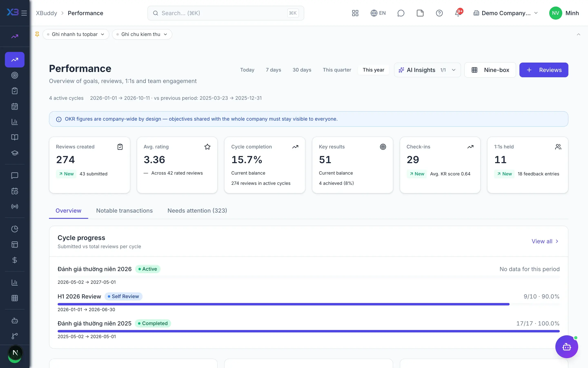Open the Reviews created 274 card

[x=89, y=165]
